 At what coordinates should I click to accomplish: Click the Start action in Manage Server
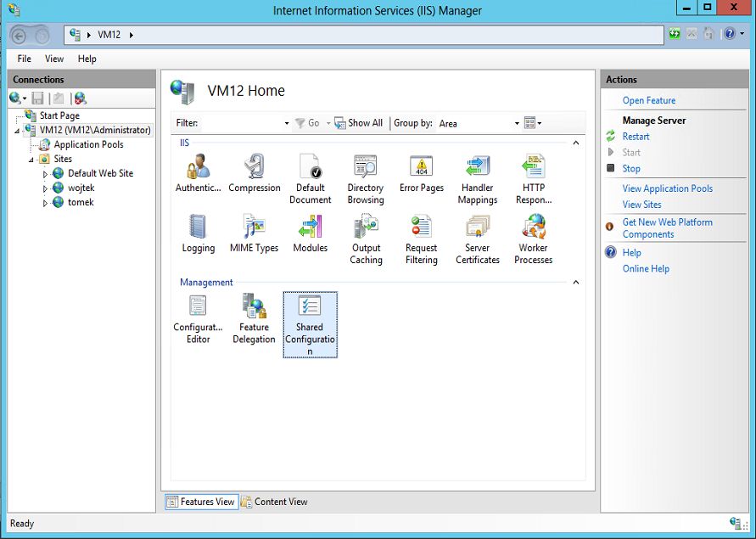(631, 153)
